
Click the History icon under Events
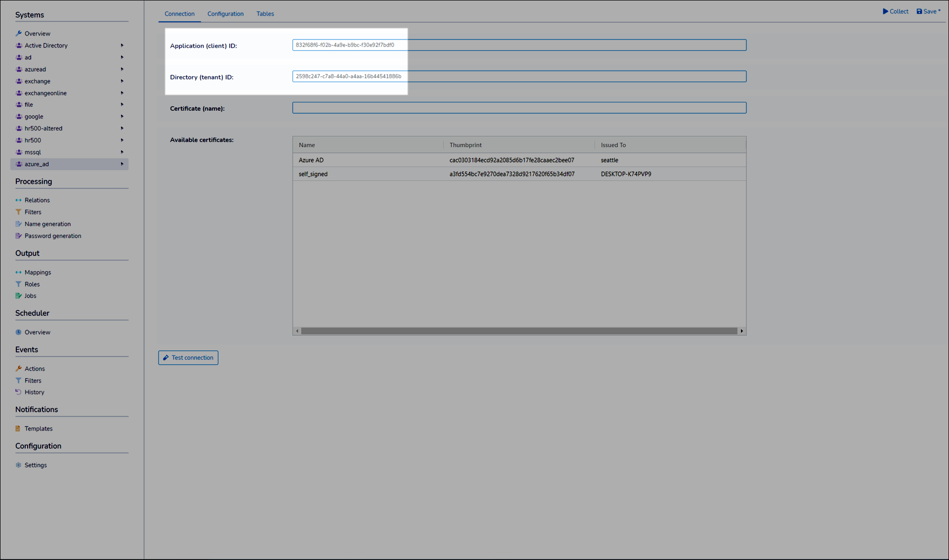pyautogui.click(x=18, y=392)
